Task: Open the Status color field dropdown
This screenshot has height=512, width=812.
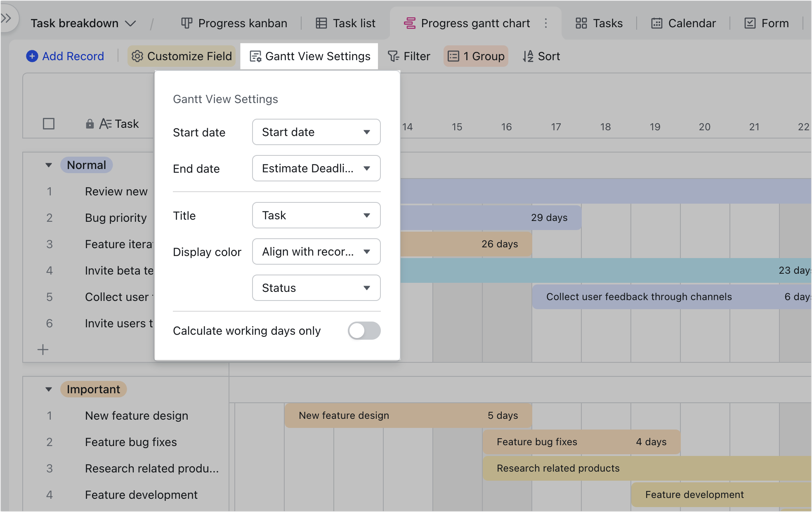Action: (316, 288)
